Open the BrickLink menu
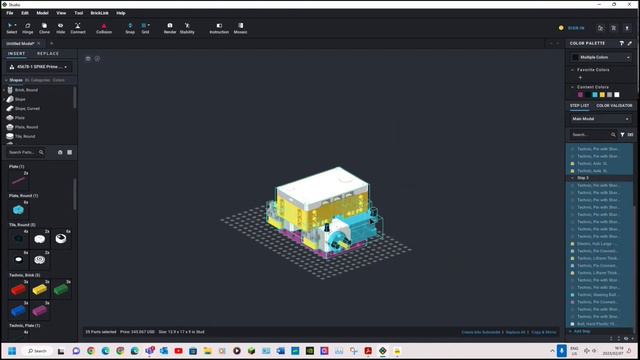Image resolution: width=640 pixels, height=360 pixels. tap(100, 13)
